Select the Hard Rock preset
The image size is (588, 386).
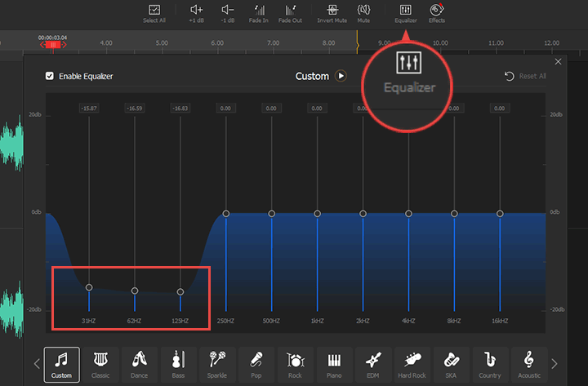[412, 365]
